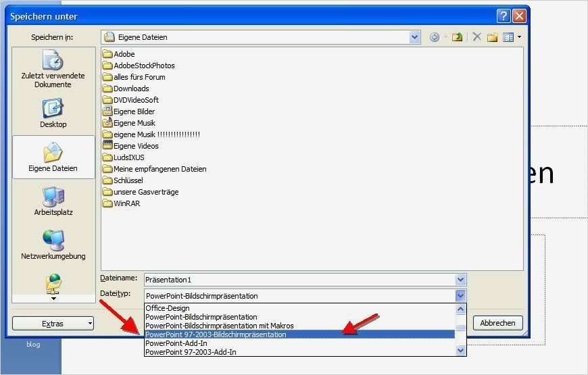Click the file type list scrollbar thumb
The height and width of the screenshot is (375, 588).
(x=460, y=328)
